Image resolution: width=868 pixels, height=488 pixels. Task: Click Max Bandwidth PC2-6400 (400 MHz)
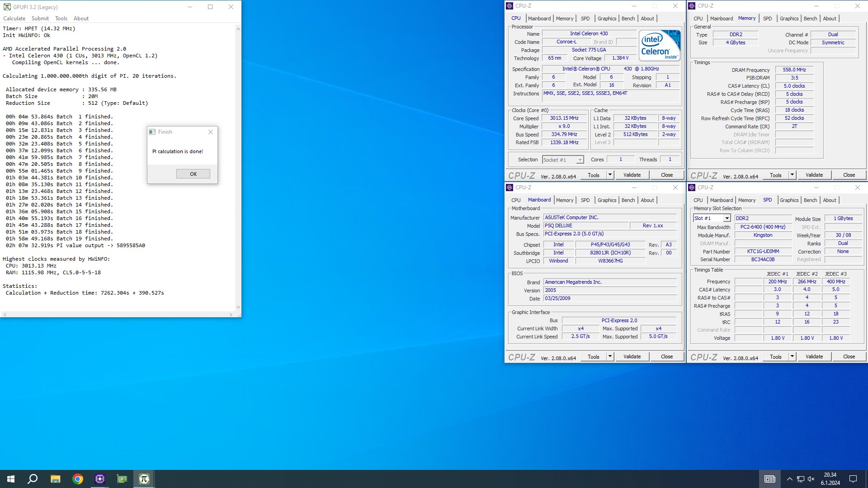pyautogui.click(x=763, y=227)
